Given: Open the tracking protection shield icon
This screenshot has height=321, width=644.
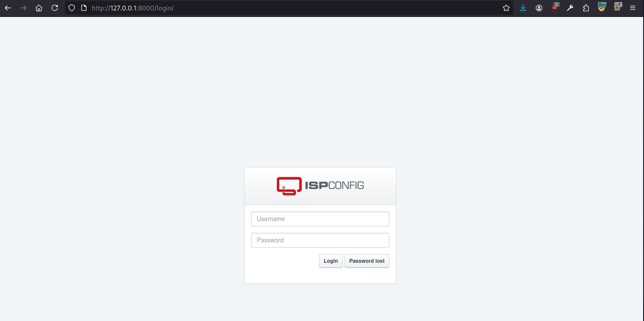Looking at the screenshot, I should [72, 8].
